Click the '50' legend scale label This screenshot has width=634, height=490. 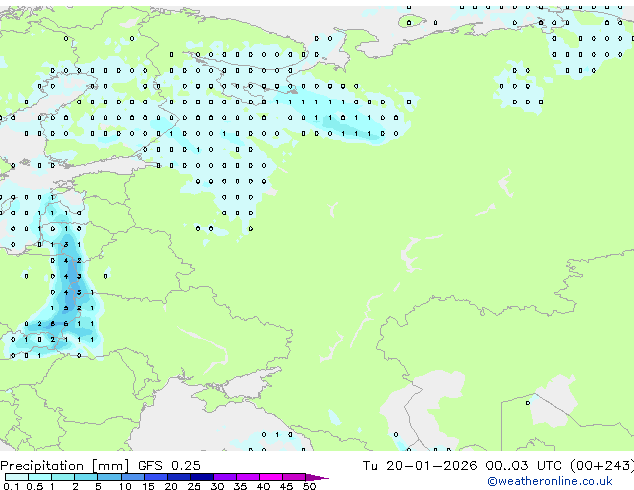tap(310, 486)
